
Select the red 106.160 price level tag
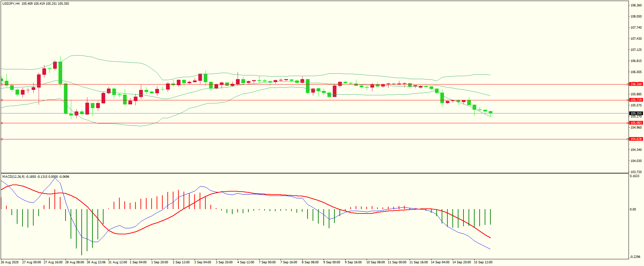tap(636, 84)
